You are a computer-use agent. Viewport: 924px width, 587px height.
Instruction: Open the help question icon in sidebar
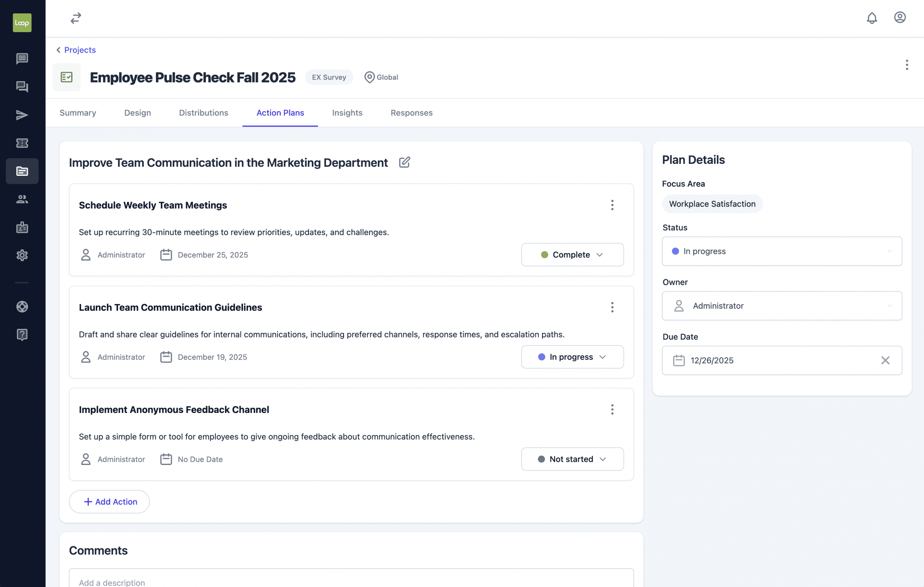pos(22,334)
